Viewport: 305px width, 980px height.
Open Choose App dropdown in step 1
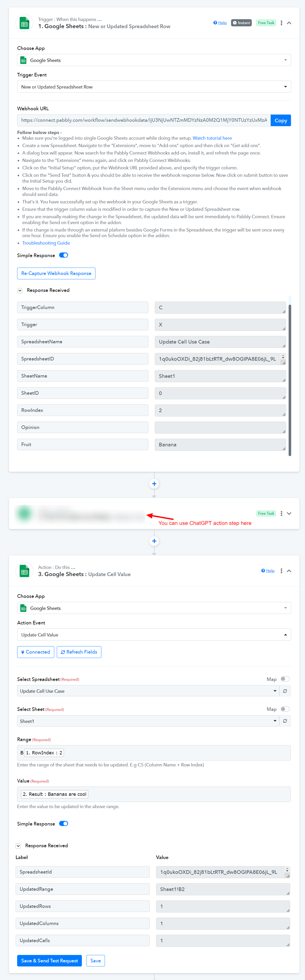[x=154, y=60]
